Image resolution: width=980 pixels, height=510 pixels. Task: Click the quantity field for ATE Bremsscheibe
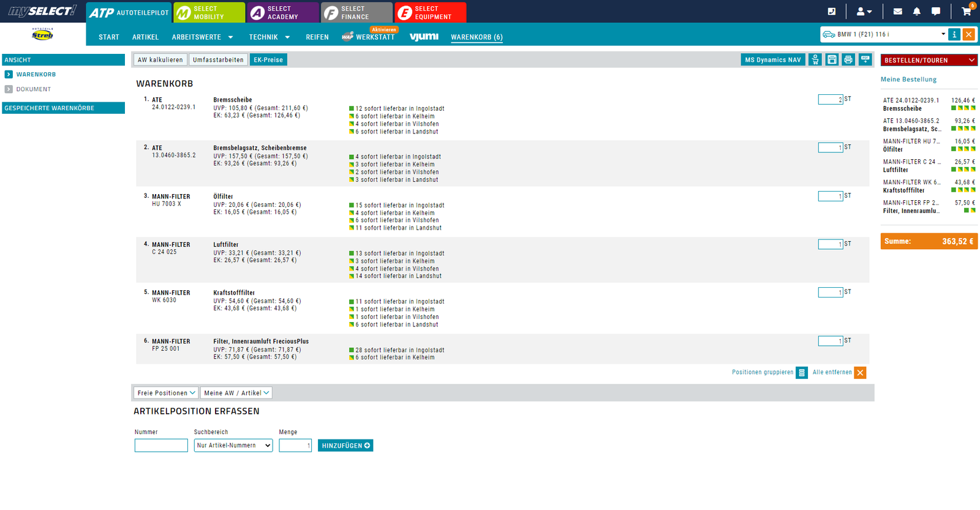[x=831, y=99]
